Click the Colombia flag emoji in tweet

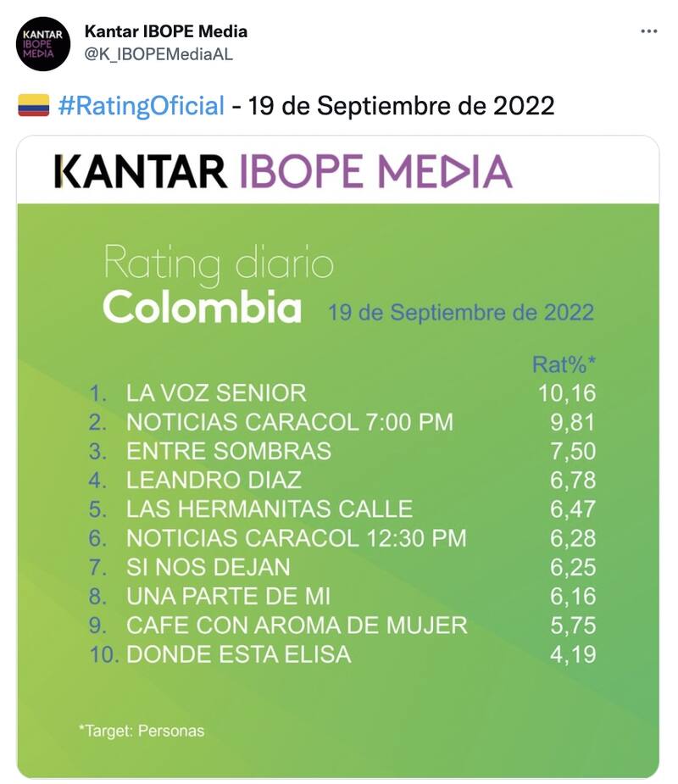tap(34, 106)
